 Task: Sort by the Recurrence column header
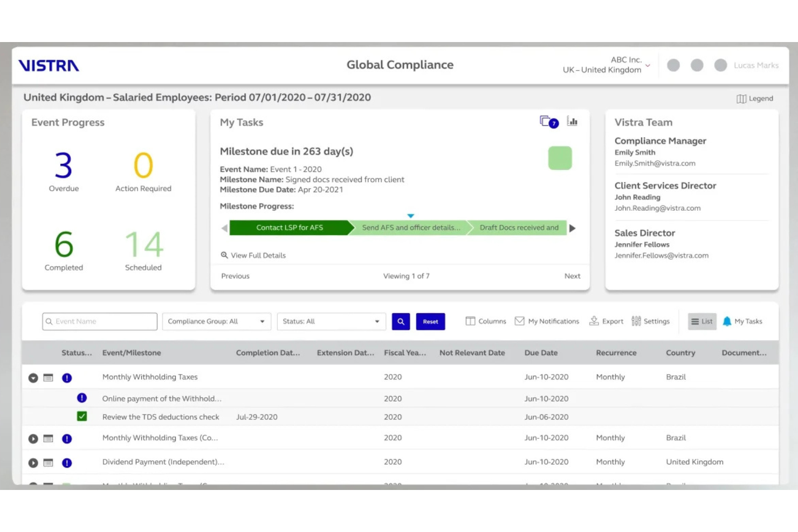(x=616, y=353)
